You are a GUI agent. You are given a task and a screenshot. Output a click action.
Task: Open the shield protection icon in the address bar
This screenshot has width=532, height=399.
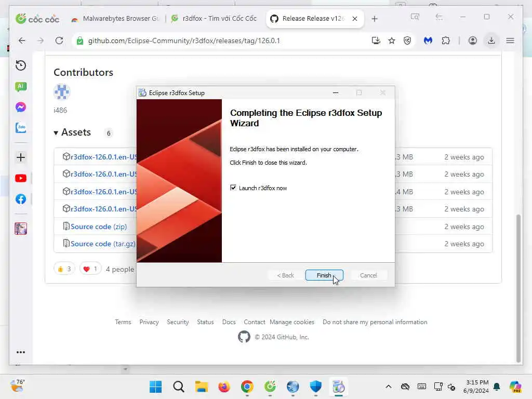(x=407, y=41)
